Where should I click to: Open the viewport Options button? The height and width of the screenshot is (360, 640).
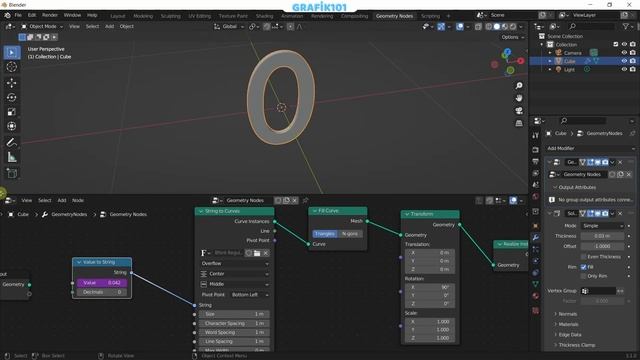[513, 37]
